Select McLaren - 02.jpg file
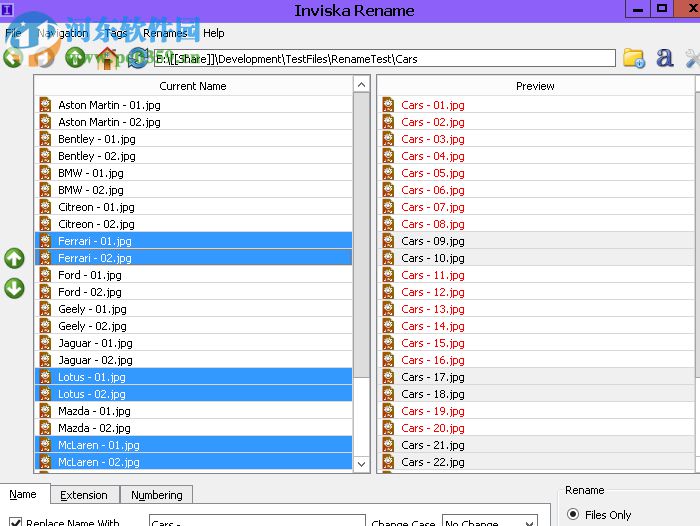This screenshot has height=526, width=700. click(x=193, y=462)
